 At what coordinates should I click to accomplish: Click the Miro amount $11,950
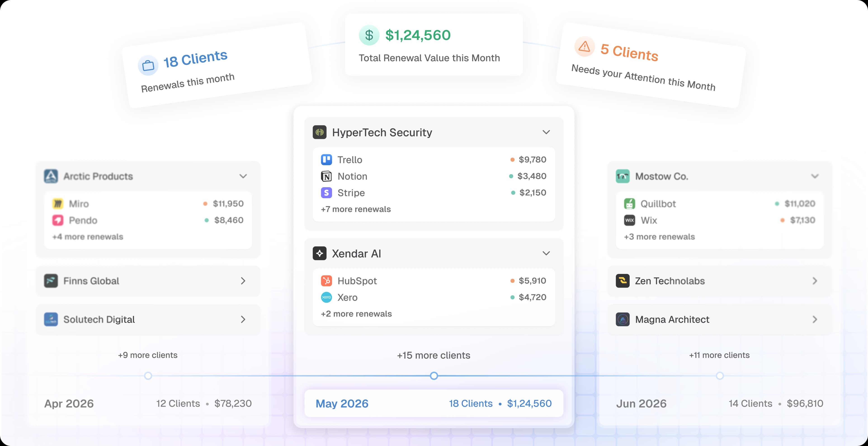click(228, 204)
